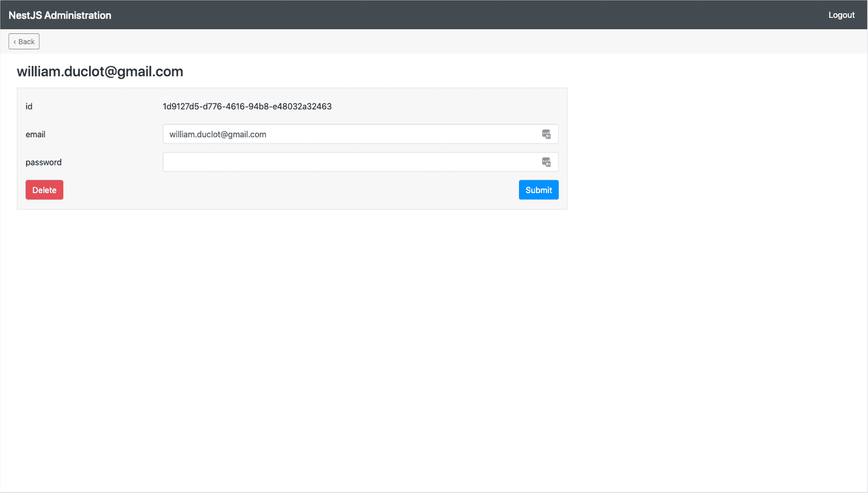868x493 pixels.
Task: Click the 'id' field label
Action: coord(29,106)
